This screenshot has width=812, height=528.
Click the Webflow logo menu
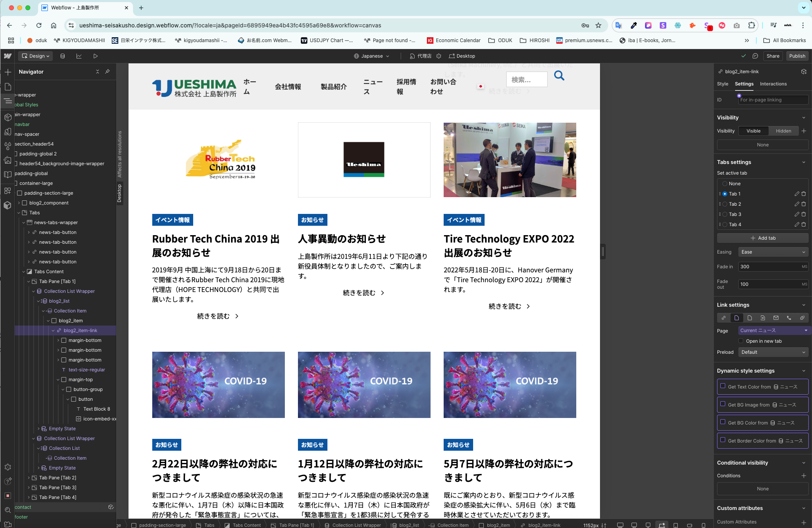(x=8, y=56)
